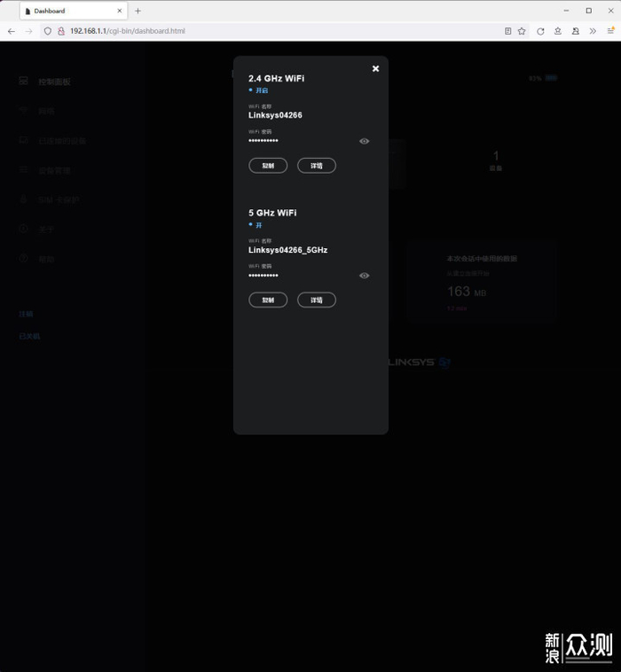Focus the address bar URL 192.168.1.1
Viewport: 621px width, 672px height.
tap(128, 31)
